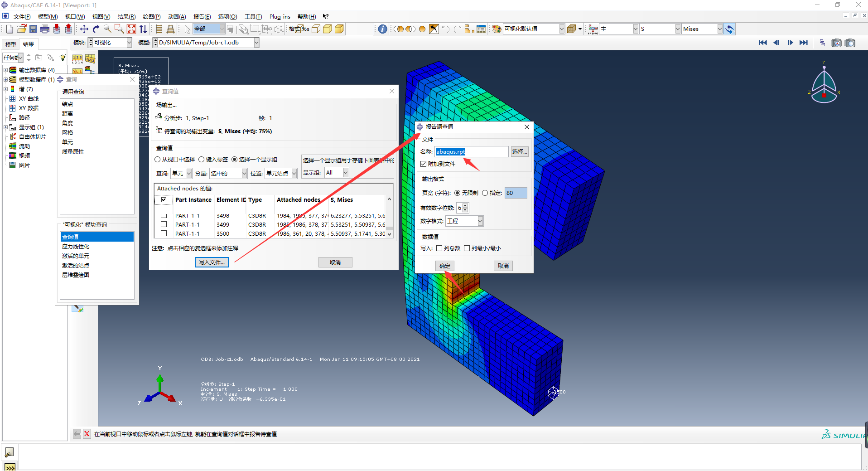This screenshot has width=868, height=471.
Task: Open the command line interface tab icon
Action: point(10,467)
